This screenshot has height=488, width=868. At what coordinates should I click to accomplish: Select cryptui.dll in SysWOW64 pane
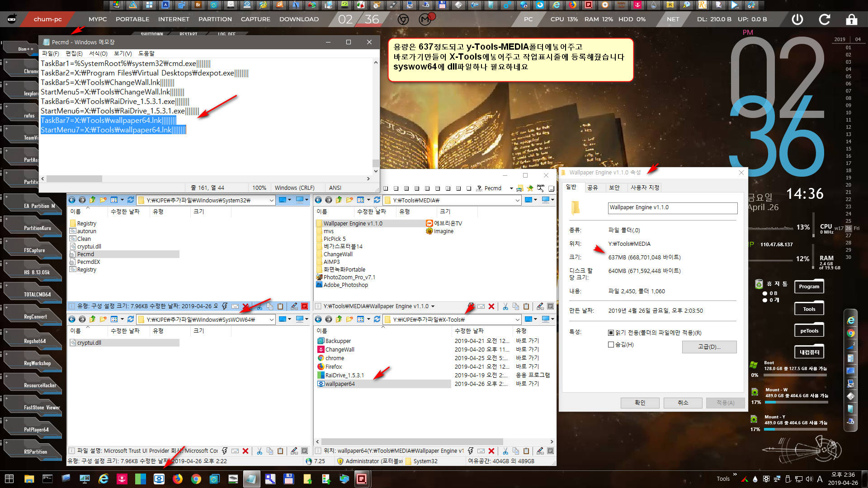[89, 343]
